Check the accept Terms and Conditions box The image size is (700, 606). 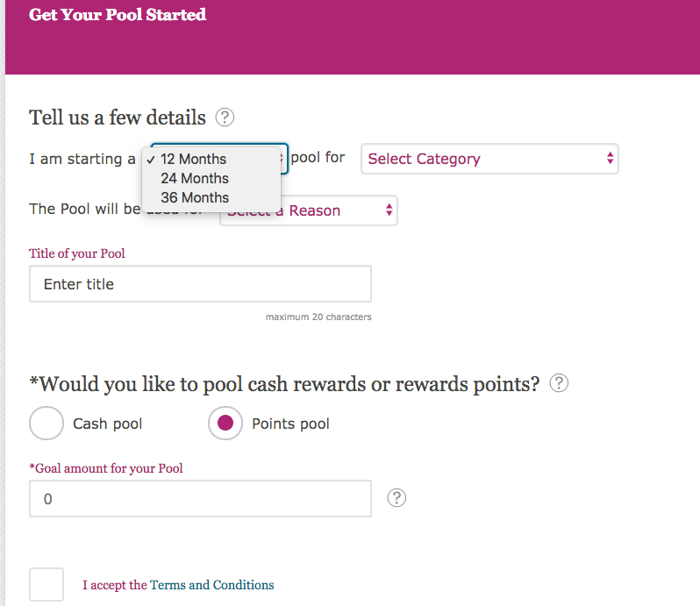(46, 584)
